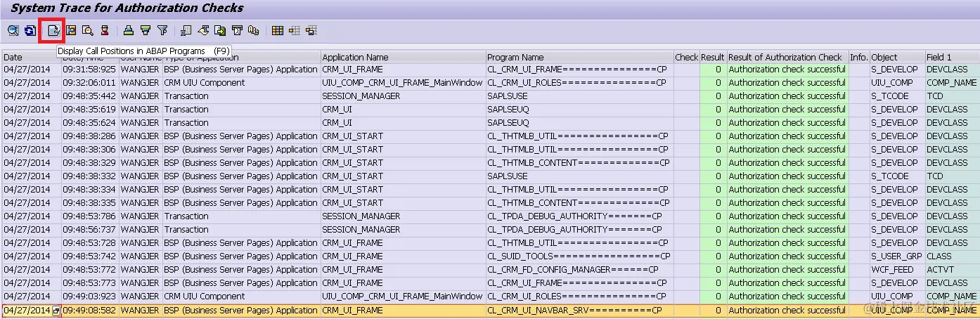Click the time cell 09:48:35:619

click(89, 110)
